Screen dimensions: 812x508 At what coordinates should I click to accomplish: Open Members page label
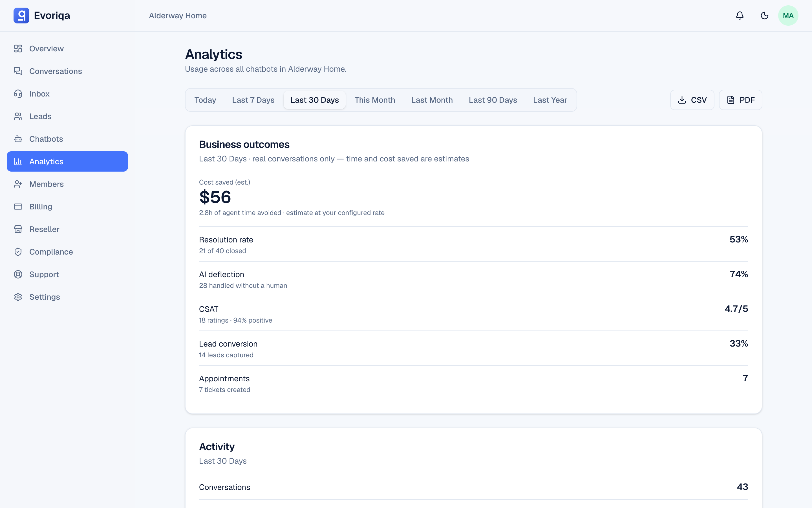pos(46,184)
